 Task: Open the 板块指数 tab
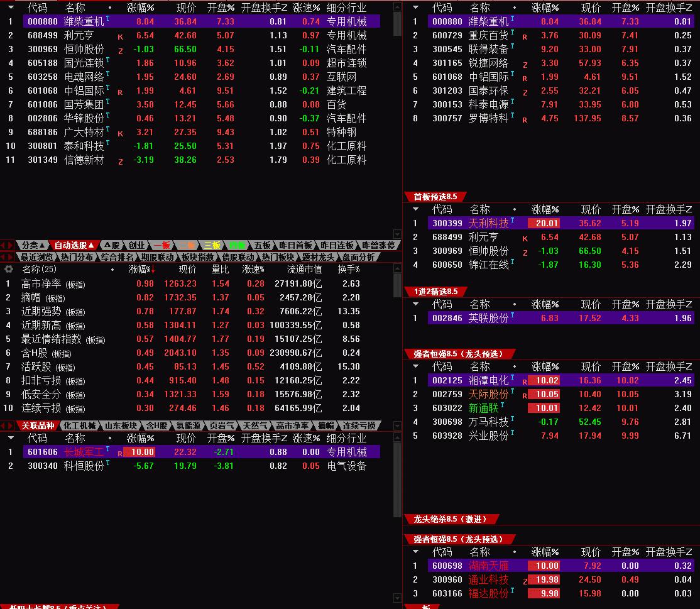tap(198, 257)
